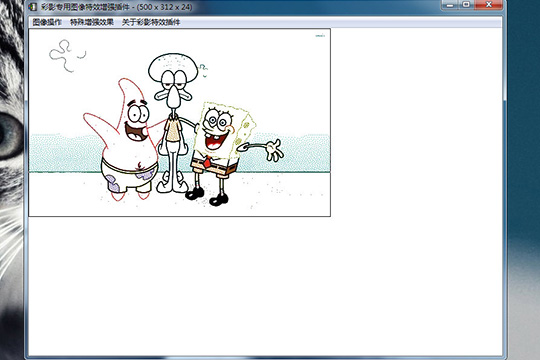Maximize the plugin window
Viewport: 540px width, 360px height.
pos(466,5)
